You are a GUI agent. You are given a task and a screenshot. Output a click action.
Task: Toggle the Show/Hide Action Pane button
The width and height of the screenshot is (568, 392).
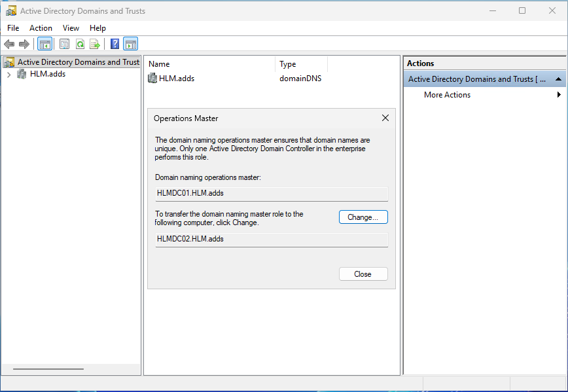(x=130, y=45)
